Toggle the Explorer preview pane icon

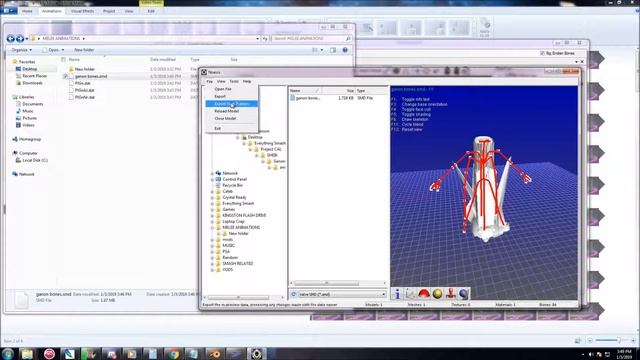333,50
